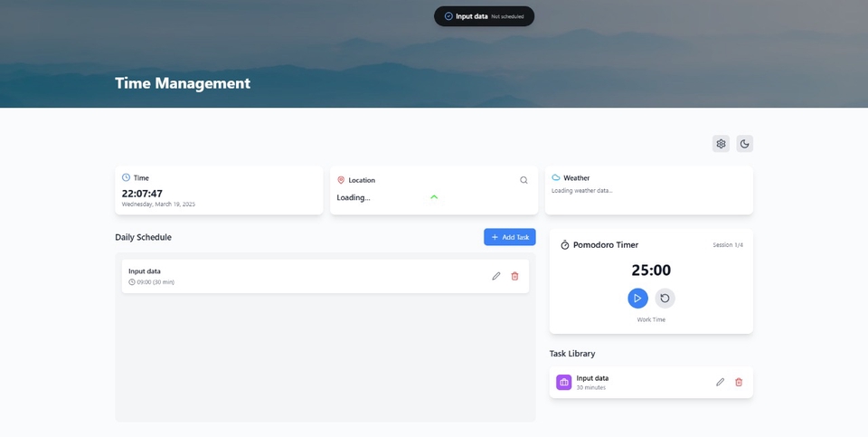Click the Input data row in Daily Schedule

pyautogui.click(x=325, y=276)
